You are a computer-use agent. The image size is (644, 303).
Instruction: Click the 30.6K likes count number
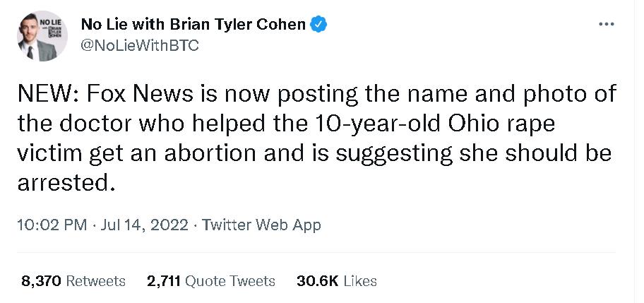coord(317,280)
